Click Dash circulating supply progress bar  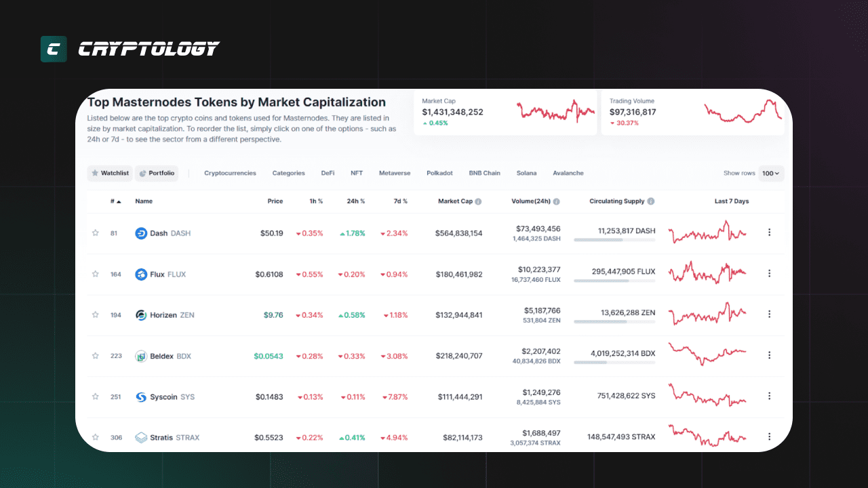pos(614,240)
